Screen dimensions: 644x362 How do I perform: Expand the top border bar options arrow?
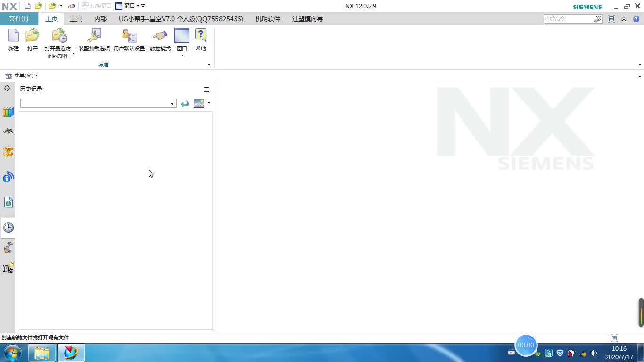click(640, 76)
